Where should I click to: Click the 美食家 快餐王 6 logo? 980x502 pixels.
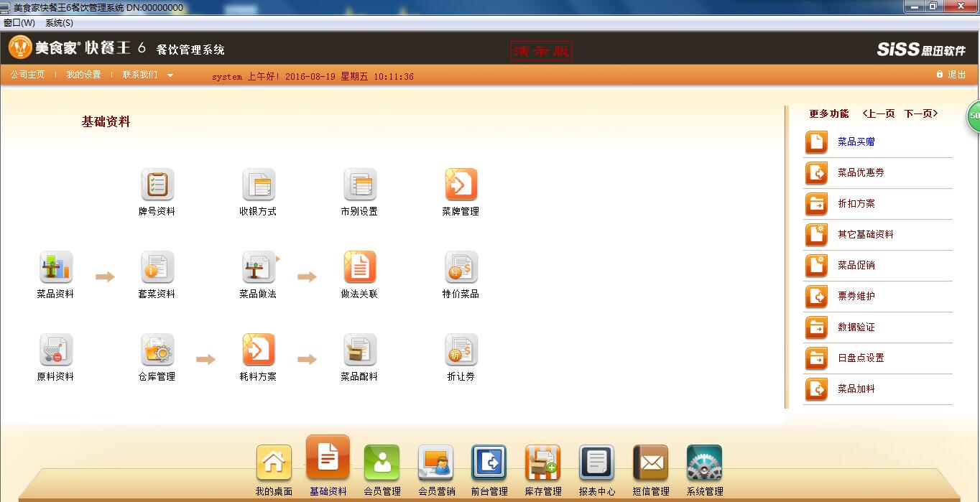78,48
